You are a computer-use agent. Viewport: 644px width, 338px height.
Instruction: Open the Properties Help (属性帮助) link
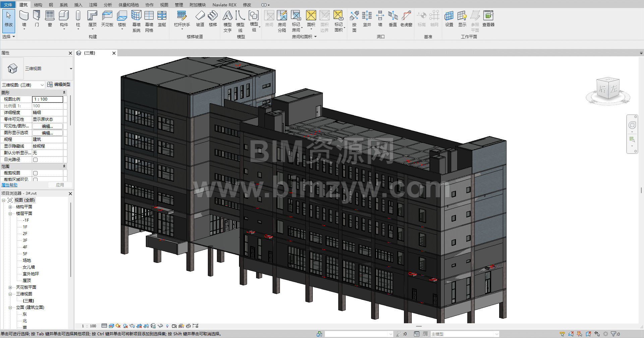[9, 185]
